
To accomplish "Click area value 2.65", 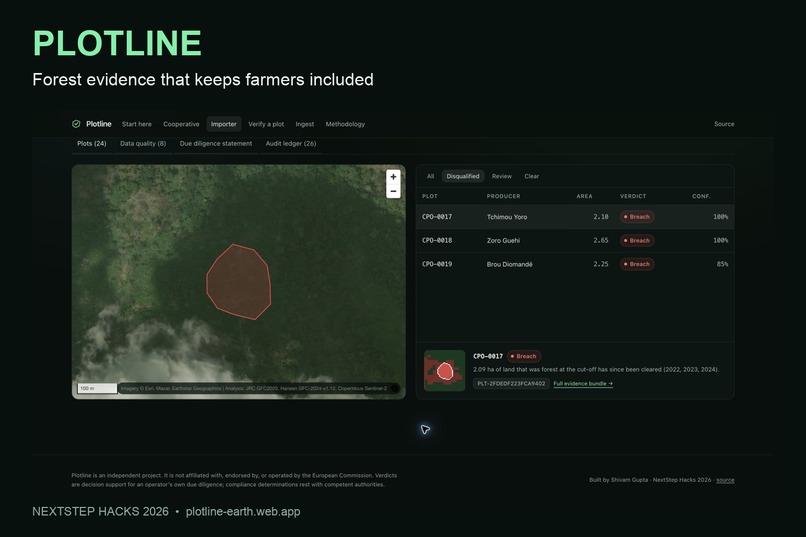I will pyautogui.click(x=600, y=240).
